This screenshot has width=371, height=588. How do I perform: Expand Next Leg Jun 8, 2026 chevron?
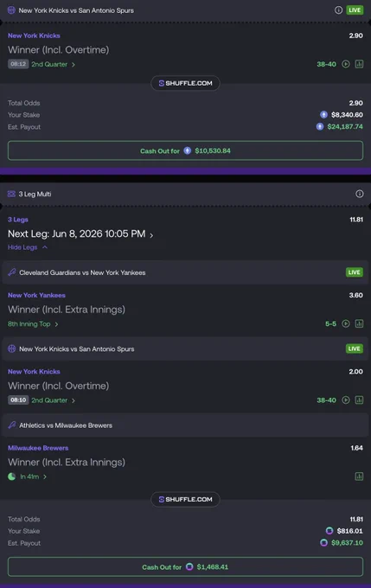coord(151,235)
